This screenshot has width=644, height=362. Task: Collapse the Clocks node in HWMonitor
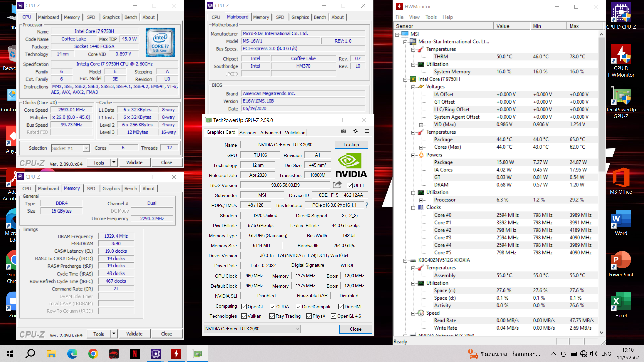tap(413, 208)
